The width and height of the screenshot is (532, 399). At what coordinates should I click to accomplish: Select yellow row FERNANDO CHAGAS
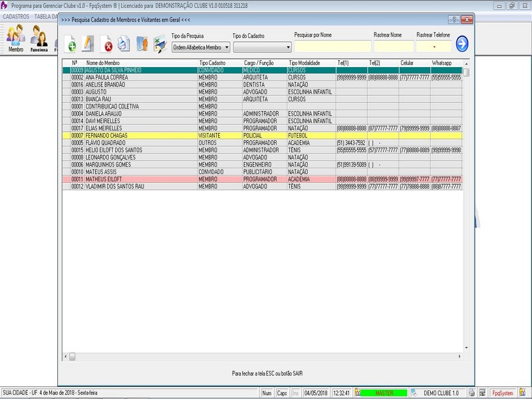click(x=262, y=136)
